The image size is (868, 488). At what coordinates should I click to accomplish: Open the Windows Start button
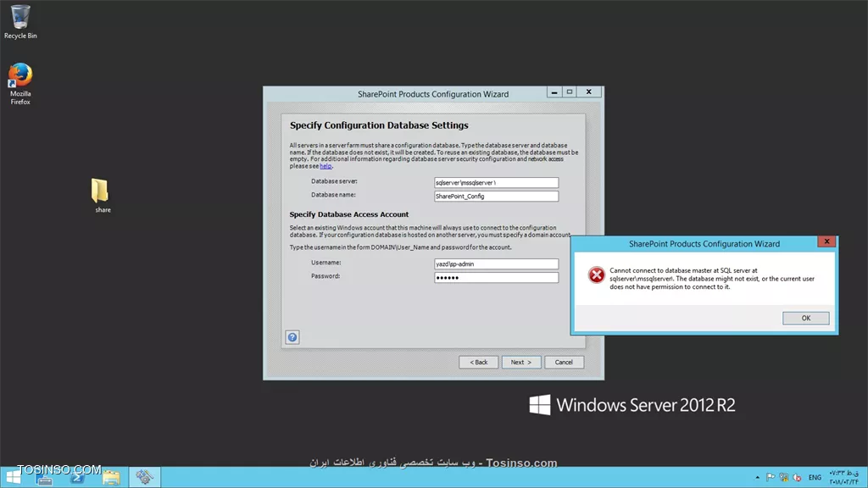[x=14, y=477]
